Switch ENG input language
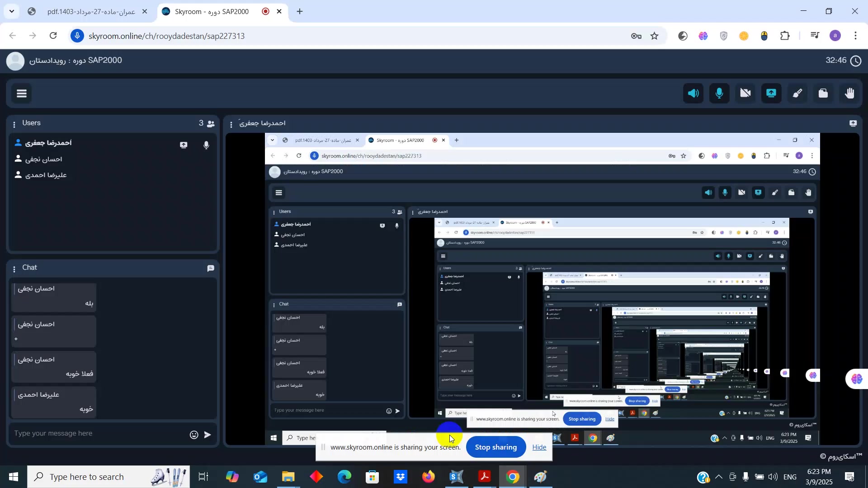This screenshot has height=488, width=868. tap(790, 477)
